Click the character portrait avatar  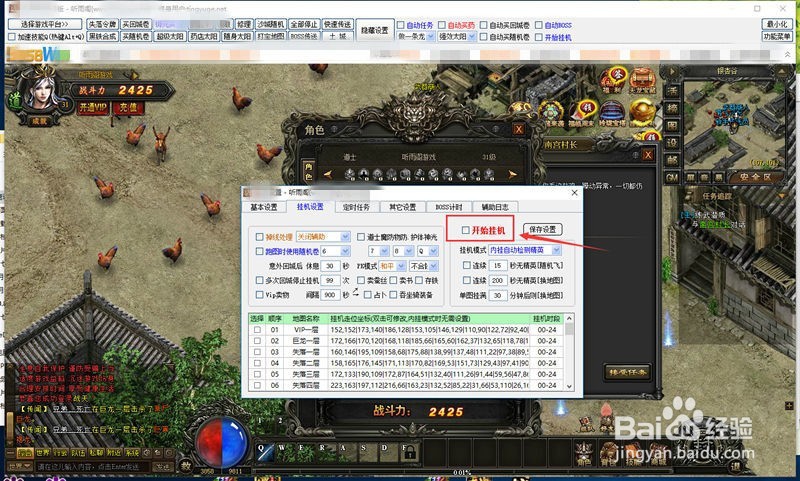(42, 94)
